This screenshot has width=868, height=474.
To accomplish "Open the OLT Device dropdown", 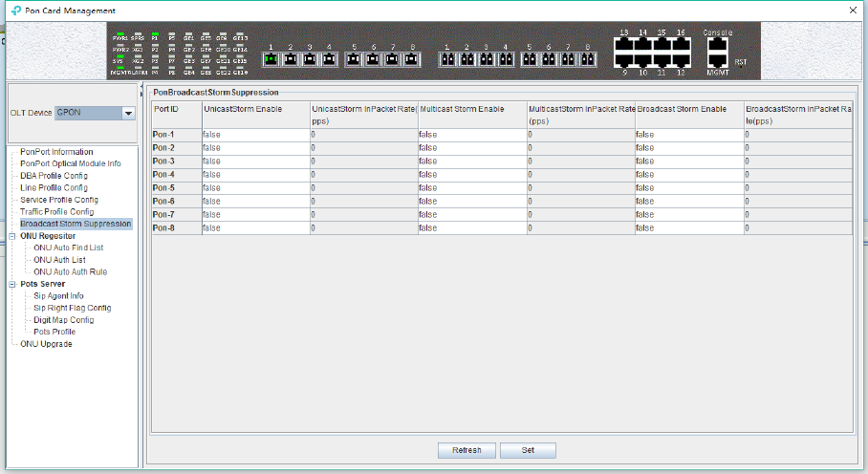I will [x=128, y=113].
